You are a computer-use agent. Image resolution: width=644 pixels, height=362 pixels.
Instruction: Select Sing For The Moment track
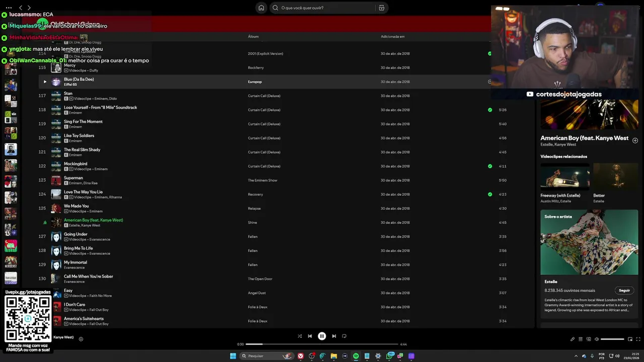click(x=83, y=122)
